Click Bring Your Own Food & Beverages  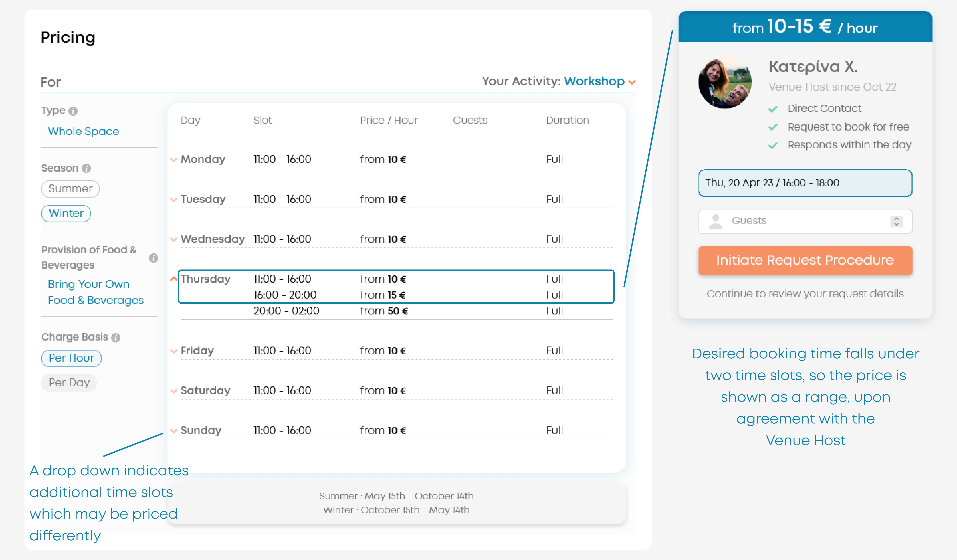95,292
